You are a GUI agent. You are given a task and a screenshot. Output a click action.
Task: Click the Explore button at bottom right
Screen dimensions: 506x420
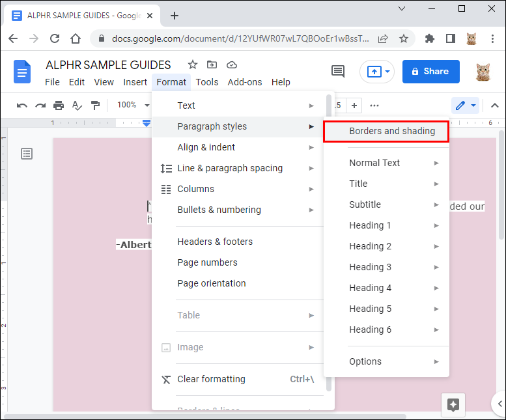point(453,404)
